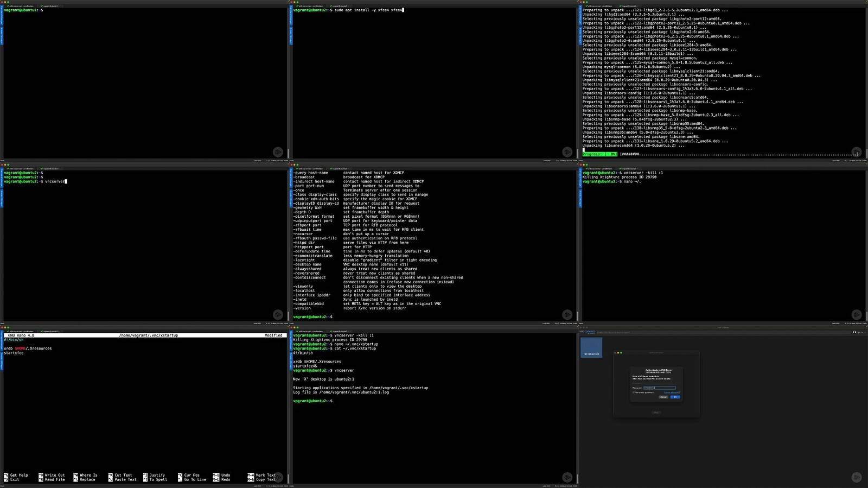Cancel the VNC authentication dialog
This screenshot has width=868, height=488.
point(663,397)
